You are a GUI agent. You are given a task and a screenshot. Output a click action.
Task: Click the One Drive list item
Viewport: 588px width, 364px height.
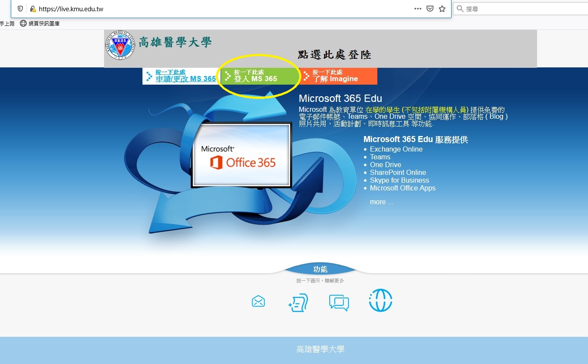click(386, 165)
